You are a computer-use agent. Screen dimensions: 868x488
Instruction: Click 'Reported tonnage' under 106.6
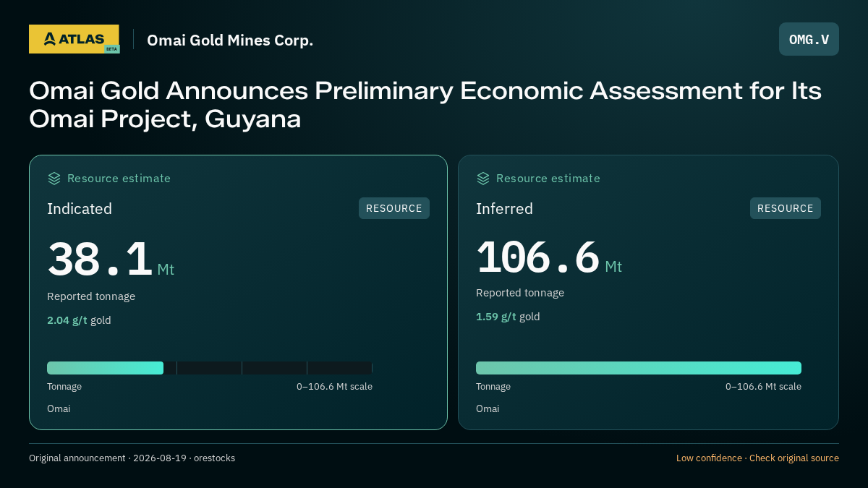coord(520,293)
